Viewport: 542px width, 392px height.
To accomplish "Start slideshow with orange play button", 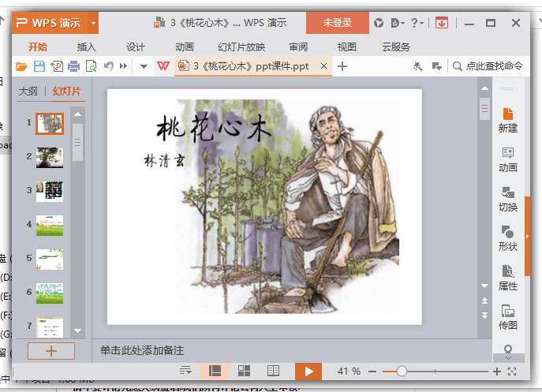I will point(308,371).
